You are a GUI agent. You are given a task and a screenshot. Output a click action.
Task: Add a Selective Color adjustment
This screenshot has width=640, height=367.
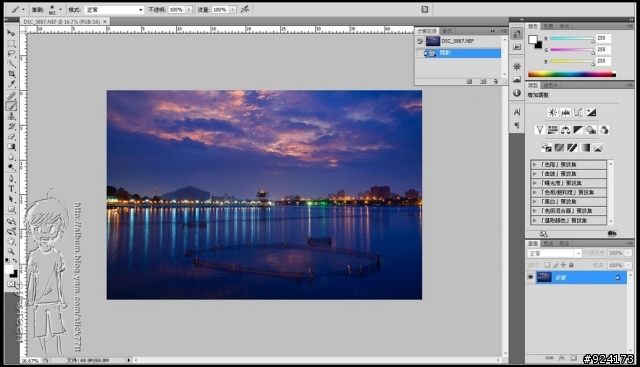[x=598, y=148]
